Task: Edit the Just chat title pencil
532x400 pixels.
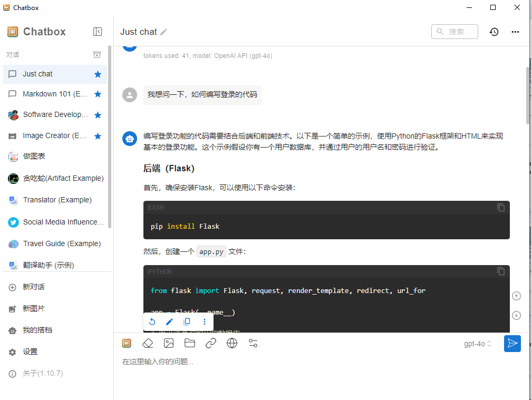Action: coord(164,32)
